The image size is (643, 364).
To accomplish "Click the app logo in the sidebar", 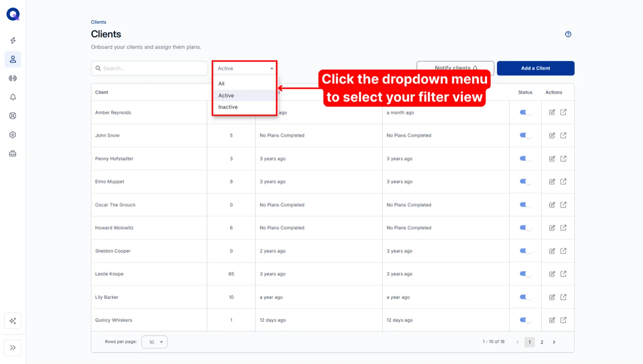I will [13, 14].
